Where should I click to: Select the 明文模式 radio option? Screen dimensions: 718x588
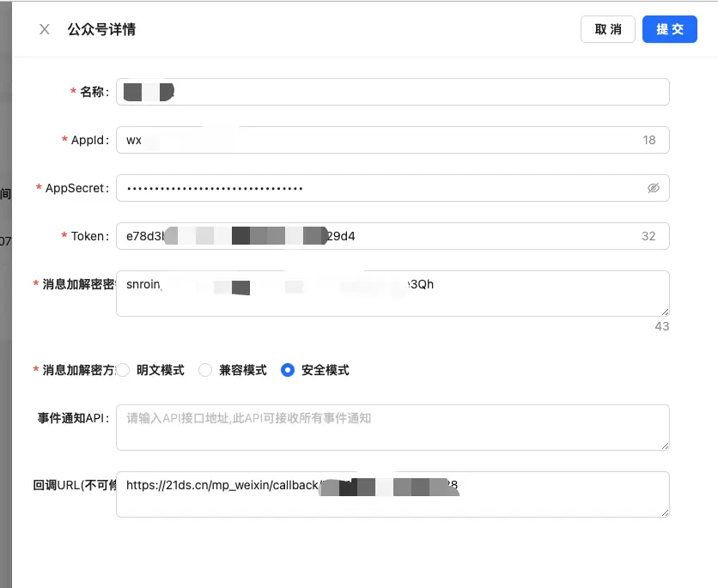123,370
